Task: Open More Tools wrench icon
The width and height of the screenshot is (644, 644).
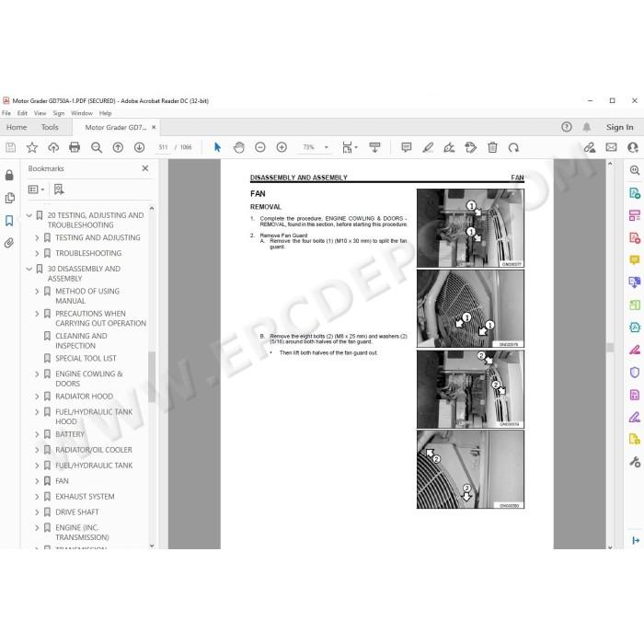Action: point(635,462)
